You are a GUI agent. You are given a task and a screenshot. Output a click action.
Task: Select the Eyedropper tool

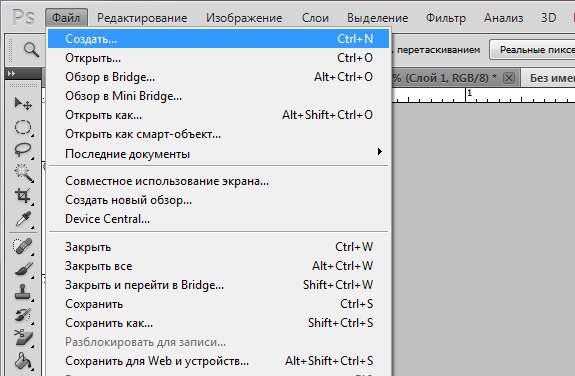click(23, 219)
